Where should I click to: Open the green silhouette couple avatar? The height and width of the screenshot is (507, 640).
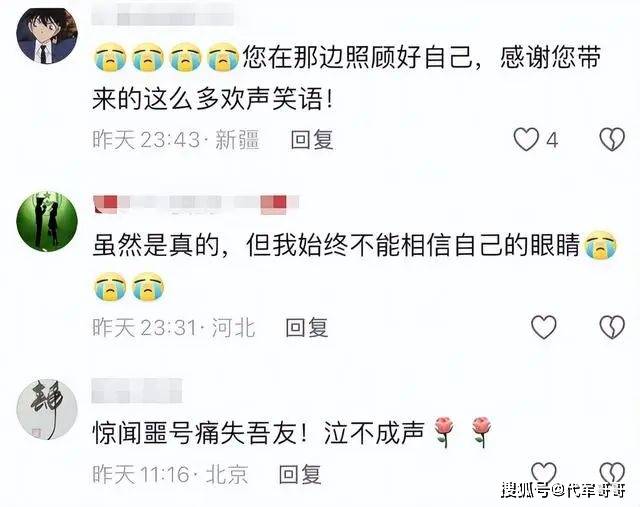pyautogui.click(x=47, y=221)
